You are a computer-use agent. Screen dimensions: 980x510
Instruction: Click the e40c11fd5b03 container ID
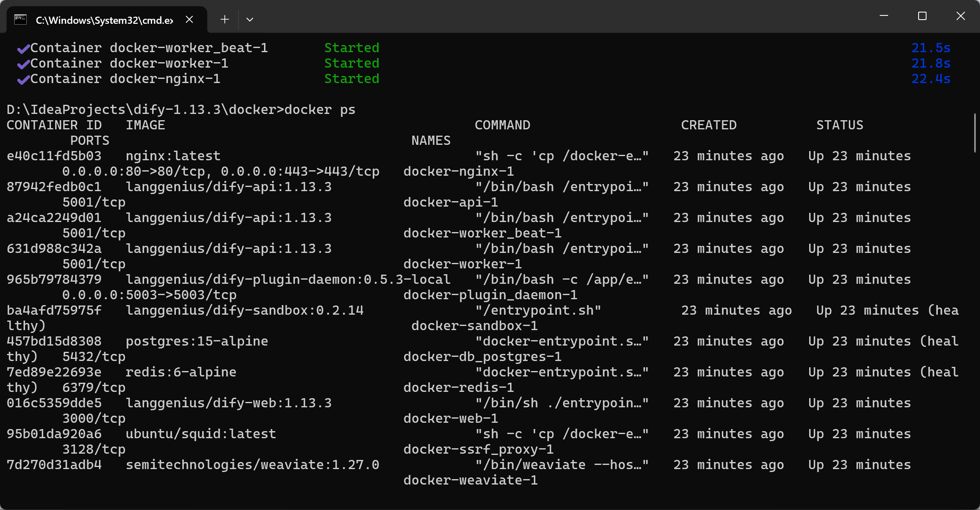(x=54, y=156)
